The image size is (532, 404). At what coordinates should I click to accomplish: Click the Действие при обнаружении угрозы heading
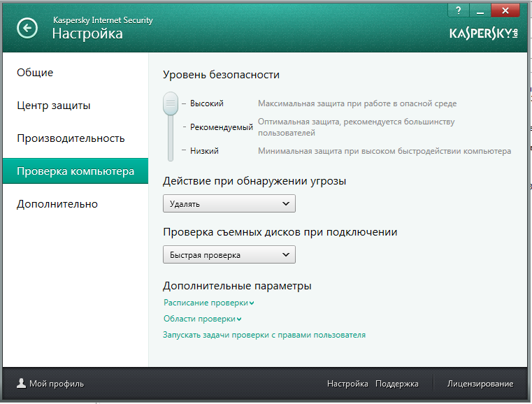point(254,181)
